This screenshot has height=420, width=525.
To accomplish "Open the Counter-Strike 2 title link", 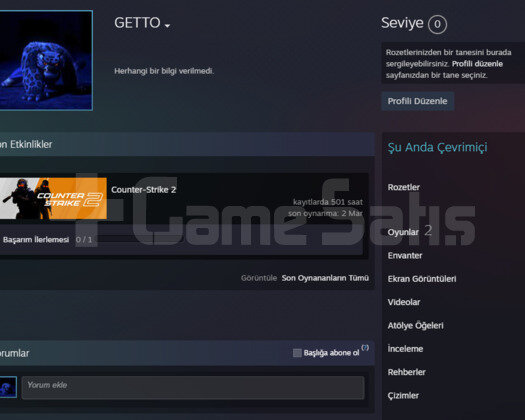I will 144,190.
